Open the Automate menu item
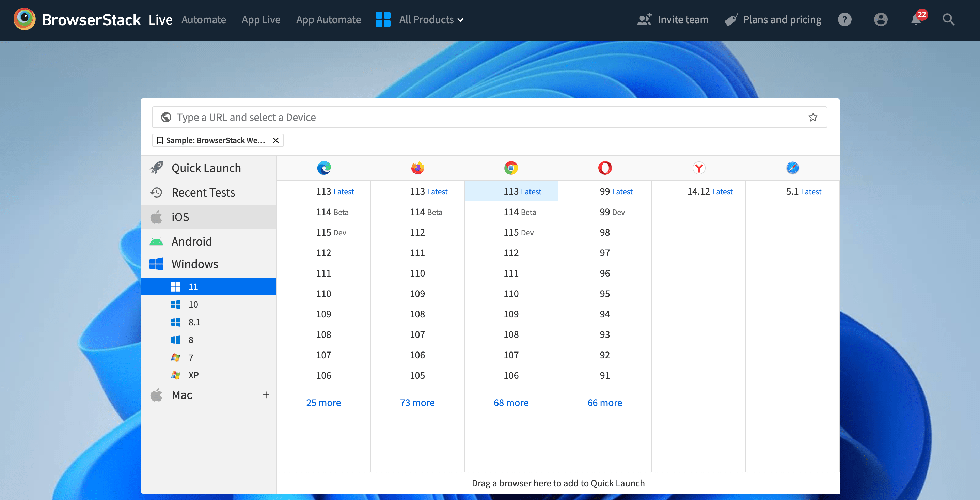This screenshot has height=500, width=980. (204, 19)
